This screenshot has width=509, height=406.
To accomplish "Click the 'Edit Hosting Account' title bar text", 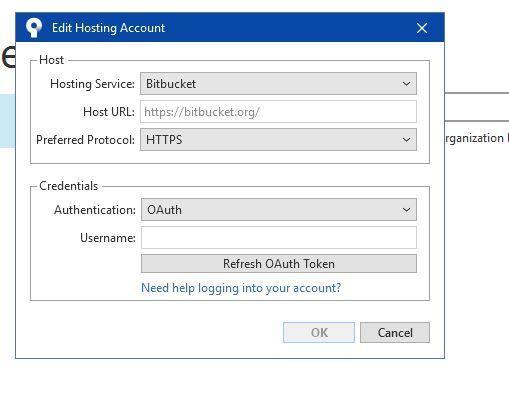I will coord(108,28).
